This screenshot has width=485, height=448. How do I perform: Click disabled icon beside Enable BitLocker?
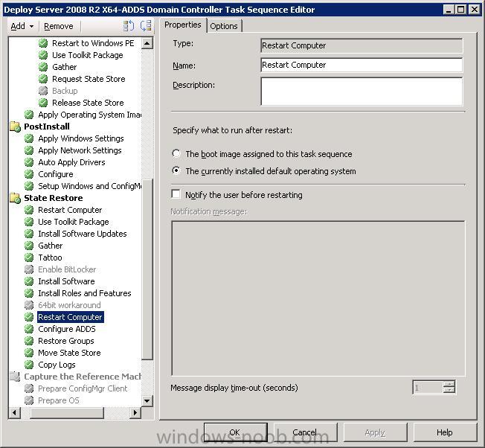click(x=29, y=269)
